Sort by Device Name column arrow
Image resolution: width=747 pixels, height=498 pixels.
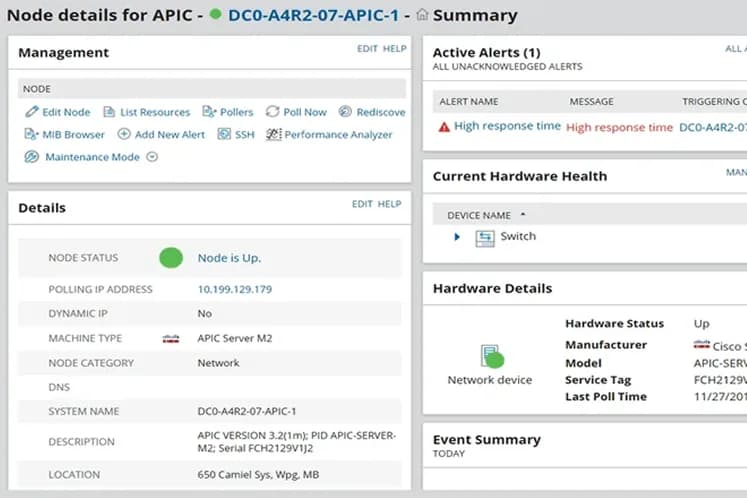pyautogui.click(x=523, y=214)
